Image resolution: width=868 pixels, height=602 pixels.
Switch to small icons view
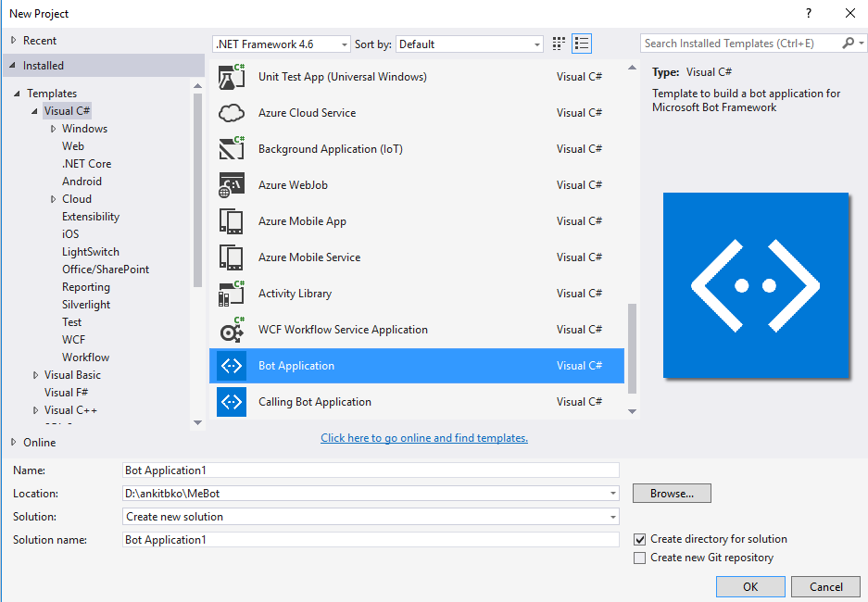[559, 44]
